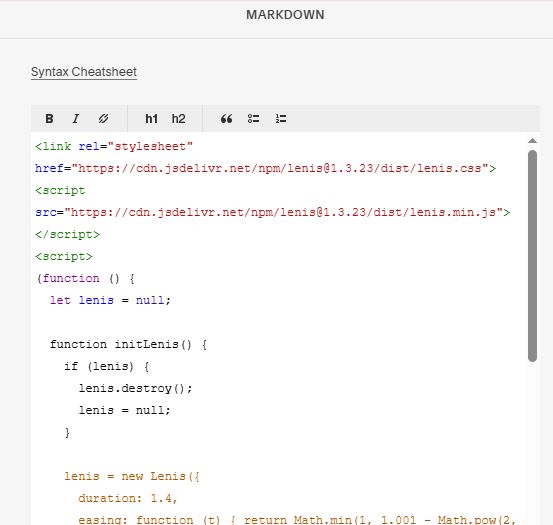The width and height of the screenshot is (553, 525).
Task: Place cursor on 'lenis = new Lenis({' line
Action: [x=132, y=476]
